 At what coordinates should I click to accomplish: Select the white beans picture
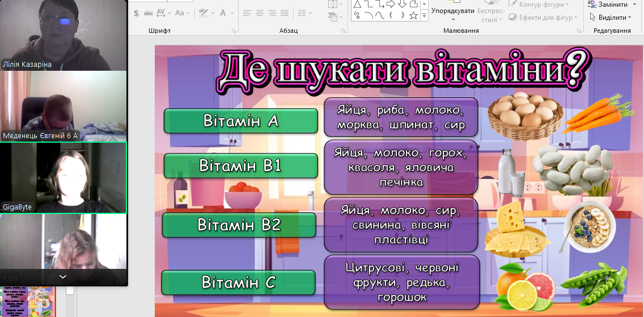click(x=572, y=170)
